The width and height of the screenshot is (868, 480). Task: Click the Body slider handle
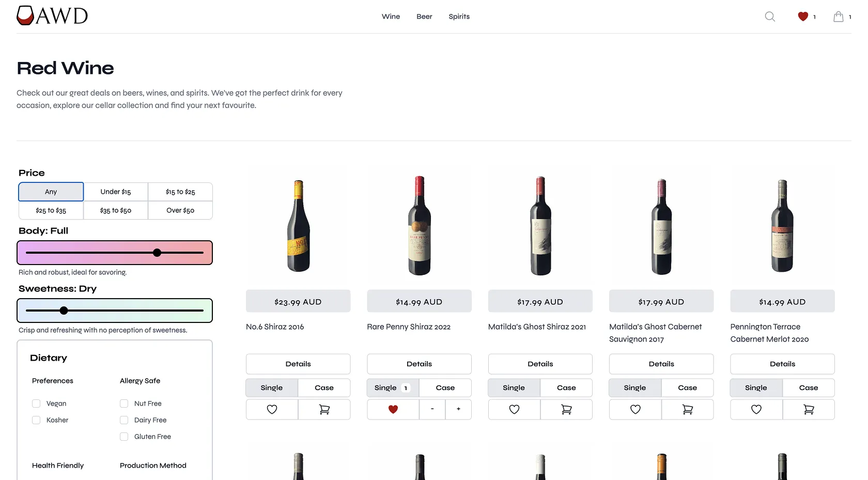(x=157, y=253)
